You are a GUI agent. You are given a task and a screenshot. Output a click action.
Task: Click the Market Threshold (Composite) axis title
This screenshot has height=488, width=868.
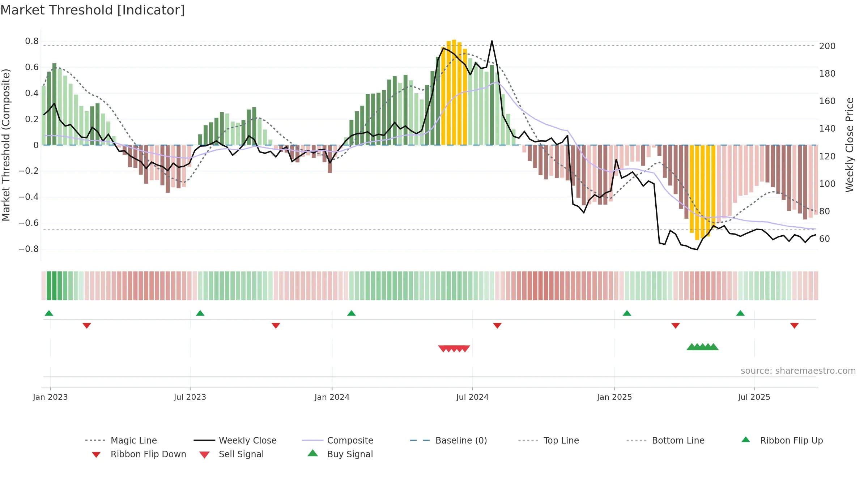6,145
